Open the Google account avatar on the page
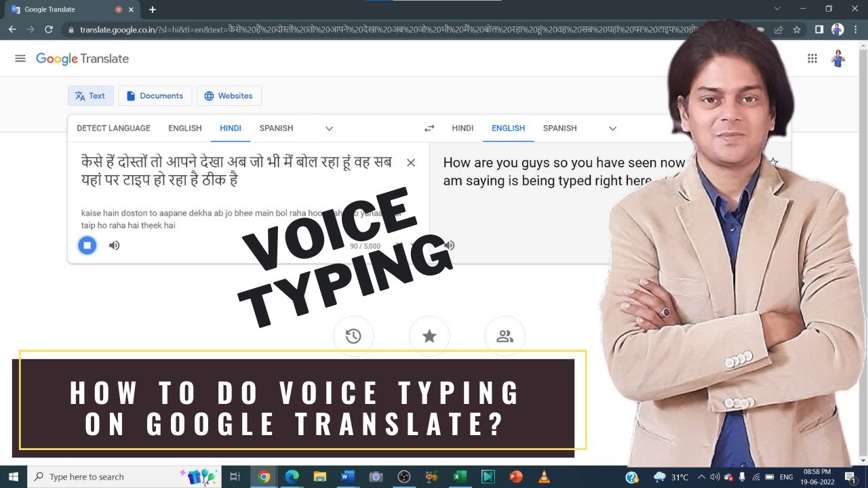Viewport: 868px width, 488px height. pyautogui.click(x=838, y=58)
